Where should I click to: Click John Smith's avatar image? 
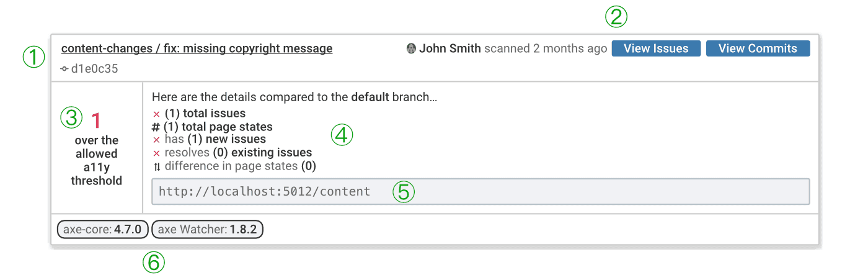(x=411, y=48)
